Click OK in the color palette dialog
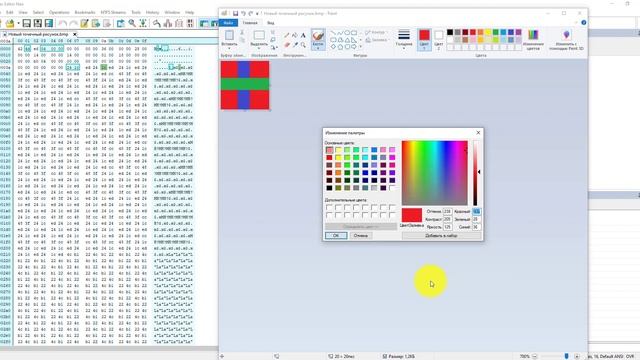Viewport: 640px width, 360px height. pos(336,236)
